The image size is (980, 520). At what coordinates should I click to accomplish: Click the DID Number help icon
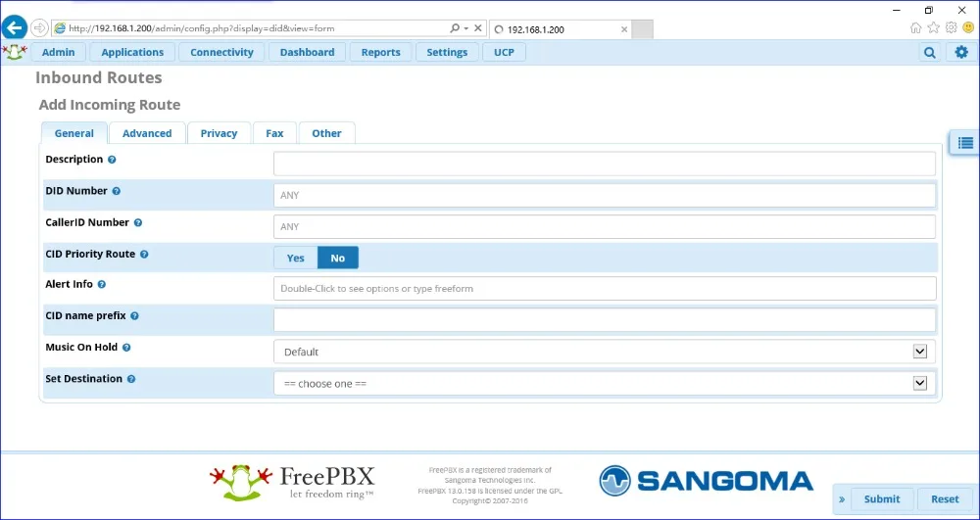(117, 192)
